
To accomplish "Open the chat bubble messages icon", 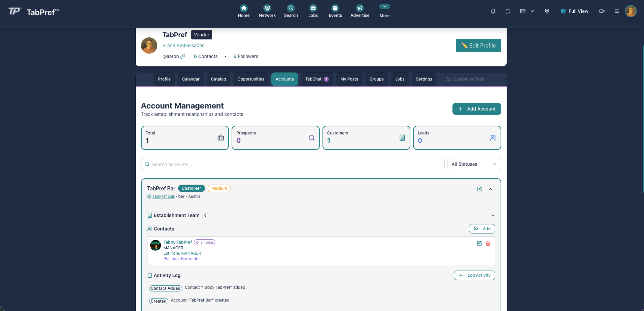I will [508, 11].
